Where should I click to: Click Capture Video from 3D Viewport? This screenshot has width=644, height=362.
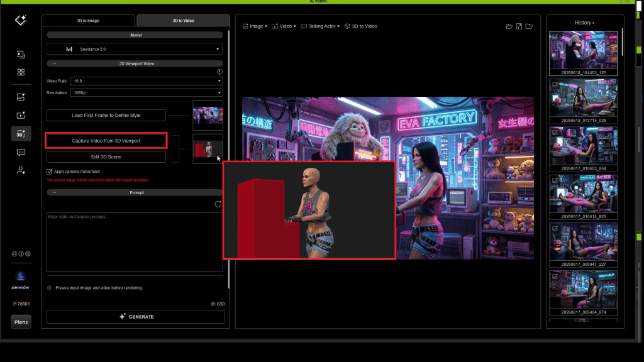point(106,141)
